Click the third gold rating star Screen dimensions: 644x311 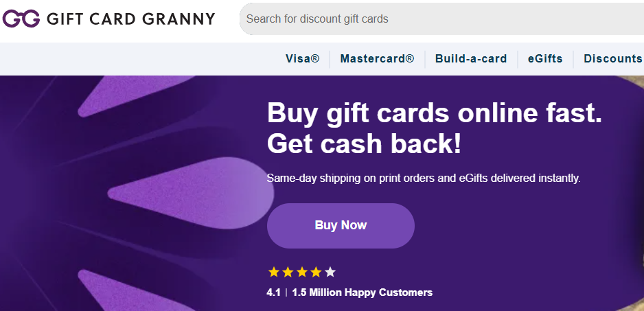(302, 272)
